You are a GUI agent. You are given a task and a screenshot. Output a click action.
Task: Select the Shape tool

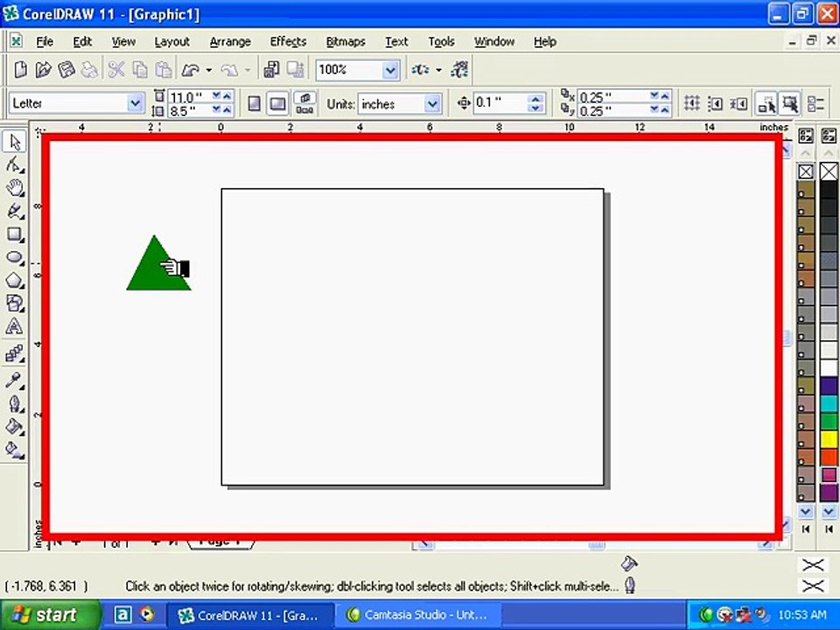point(15,165)
